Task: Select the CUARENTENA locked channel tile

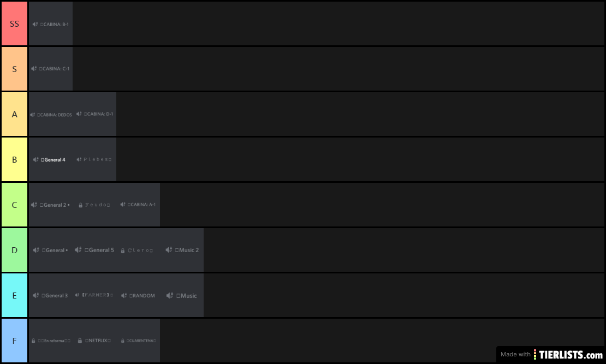Action: (x=138, y=341)
